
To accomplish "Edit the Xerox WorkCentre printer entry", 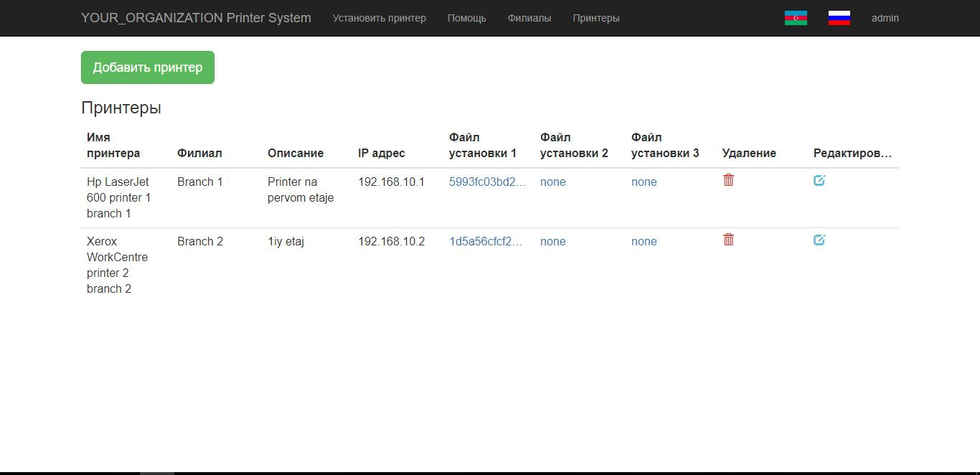I will click(x=819, y=240).
